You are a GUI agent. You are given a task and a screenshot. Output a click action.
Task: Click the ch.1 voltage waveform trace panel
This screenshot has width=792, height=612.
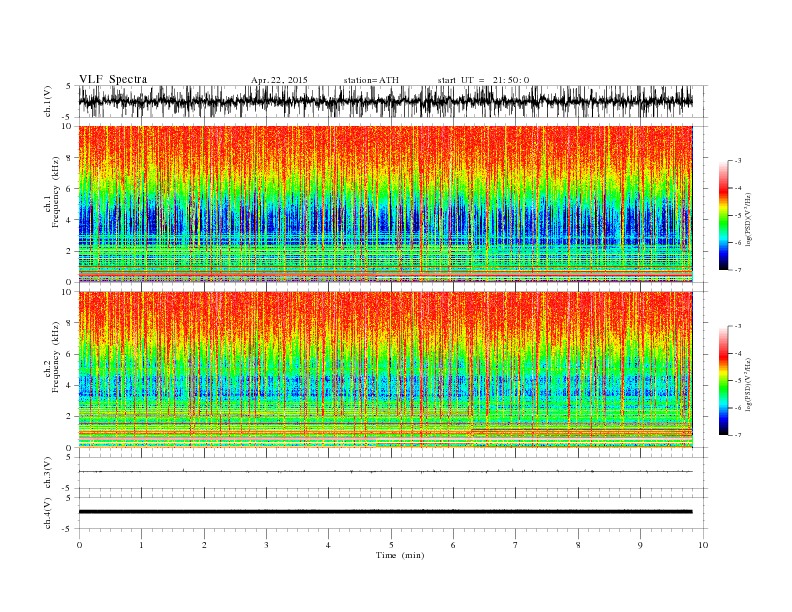(392, 101)
